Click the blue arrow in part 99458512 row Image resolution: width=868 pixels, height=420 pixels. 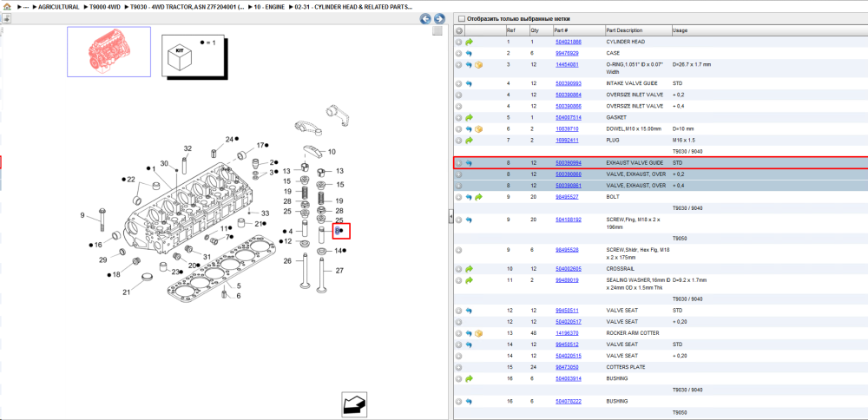coord(469,345)
